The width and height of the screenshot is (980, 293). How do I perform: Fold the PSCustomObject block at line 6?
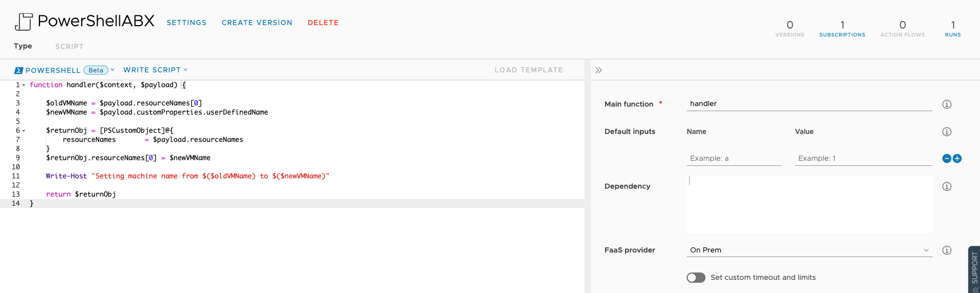coord(24,131)
